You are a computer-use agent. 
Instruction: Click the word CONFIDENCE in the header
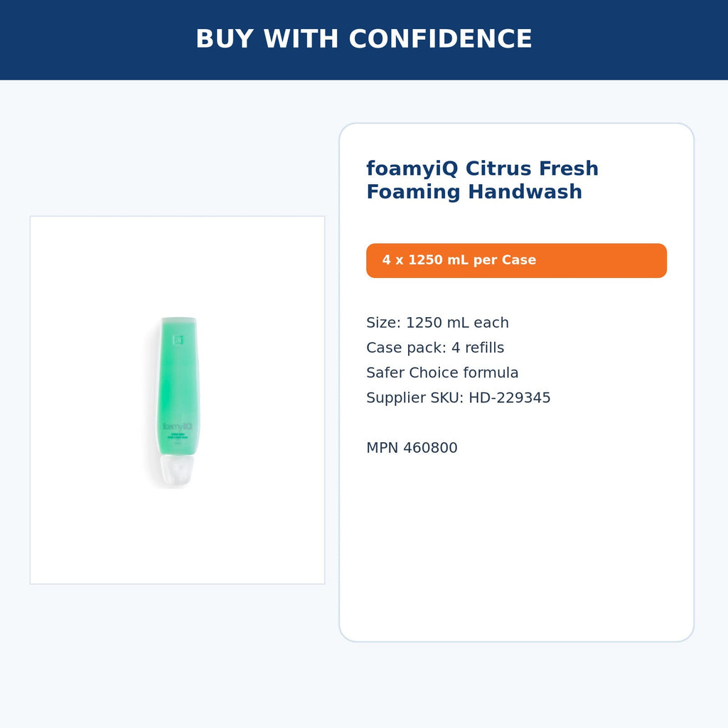[440, 39]
